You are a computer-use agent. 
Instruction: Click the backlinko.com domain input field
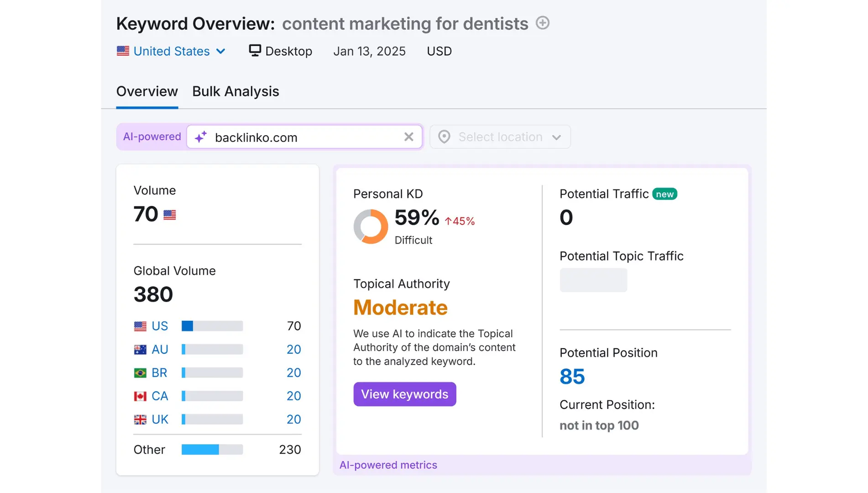tap(301, 137)
